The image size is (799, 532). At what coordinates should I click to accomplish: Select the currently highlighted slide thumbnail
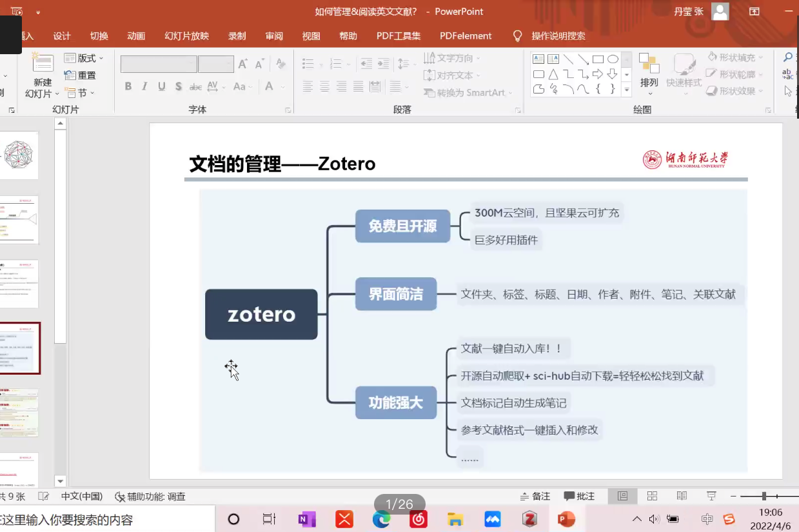19,348
